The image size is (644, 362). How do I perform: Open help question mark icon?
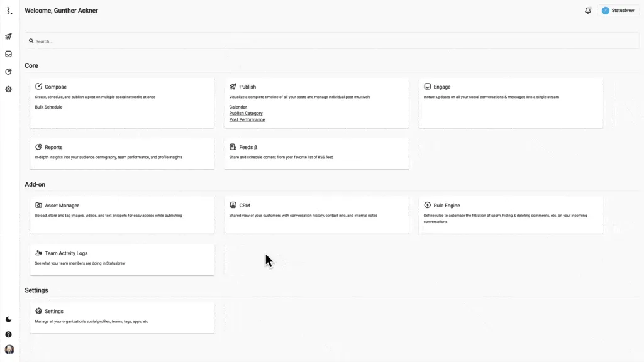click(x=9, y=334)
